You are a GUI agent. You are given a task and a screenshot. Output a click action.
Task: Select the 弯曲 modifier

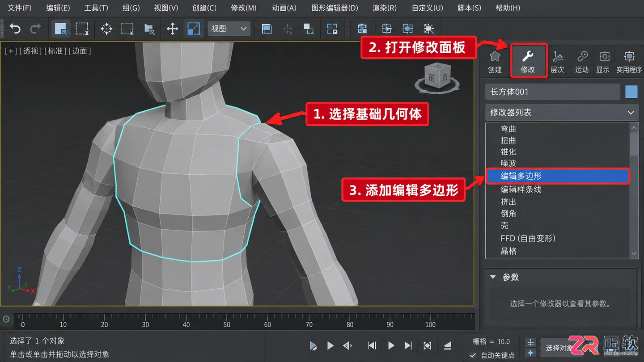click(508, 129)
